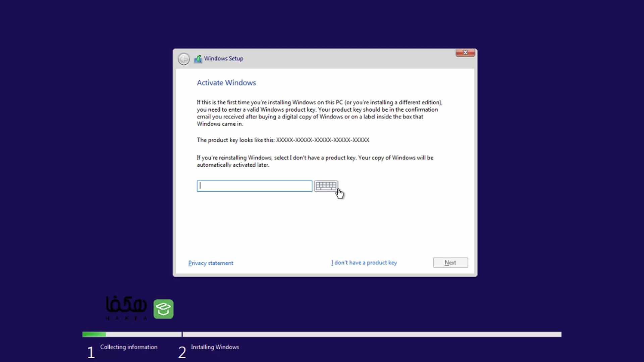Open the on-screen keyboard icon
Viewport: 644px width, 362px height.
click(x=326, y=186)
